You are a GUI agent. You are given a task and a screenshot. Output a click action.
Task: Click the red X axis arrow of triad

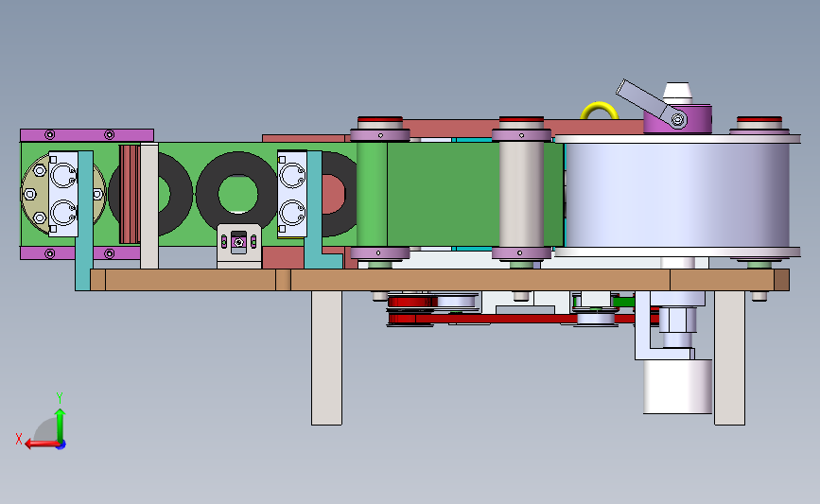click(41, 444)
